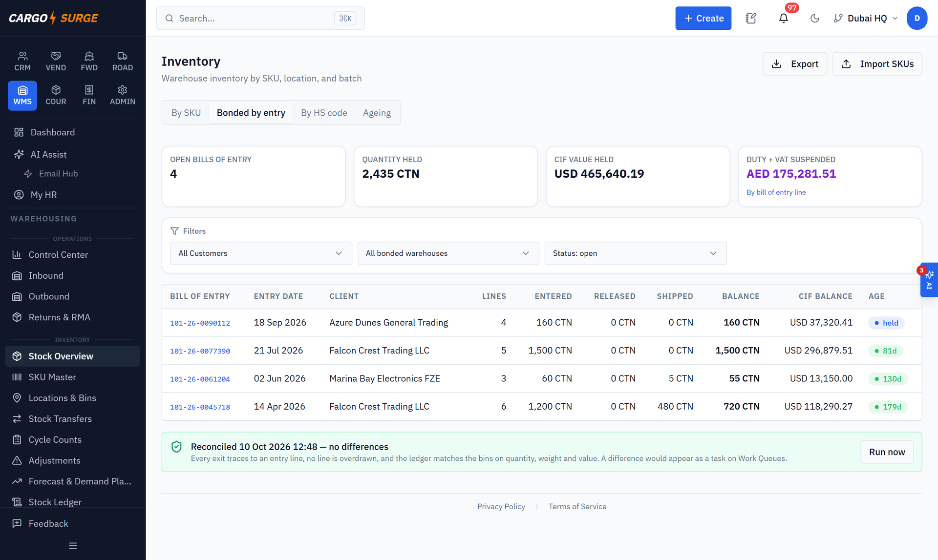The image size is (938, 560).
Task: Open the Dubai HQ branch selector
Action: click(866, 18)
